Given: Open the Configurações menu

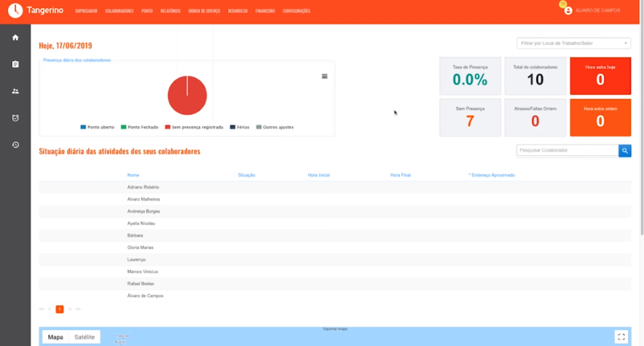Looking at the screenshot, I should click(296, 11).
